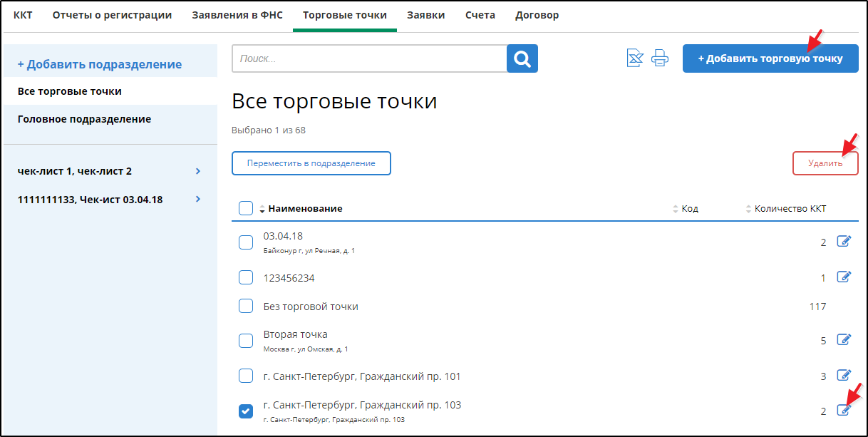Edit Гражданский пр. 103 trade point
The width and height of the screenshot is (868, 437).
(844, 410)
